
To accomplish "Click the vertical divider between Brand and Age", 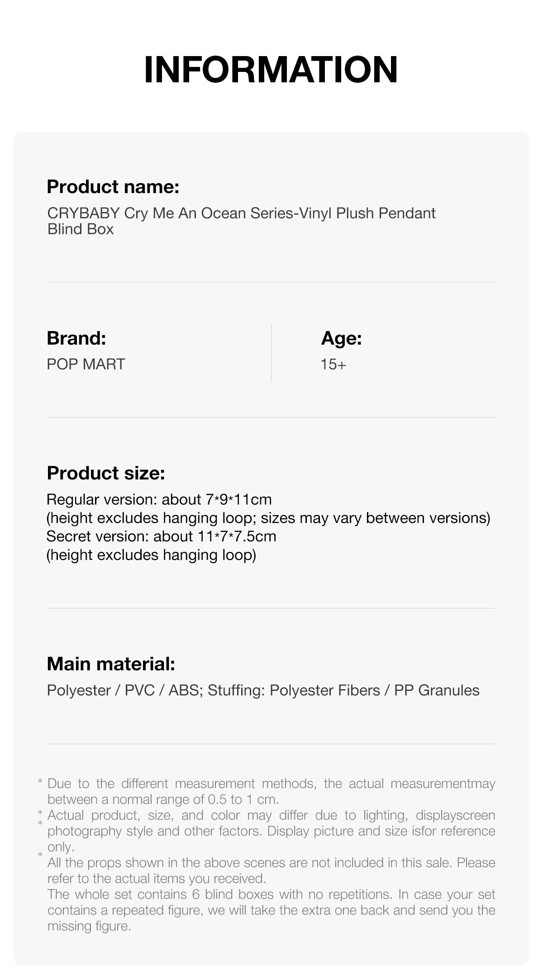I will pos(271,353).
